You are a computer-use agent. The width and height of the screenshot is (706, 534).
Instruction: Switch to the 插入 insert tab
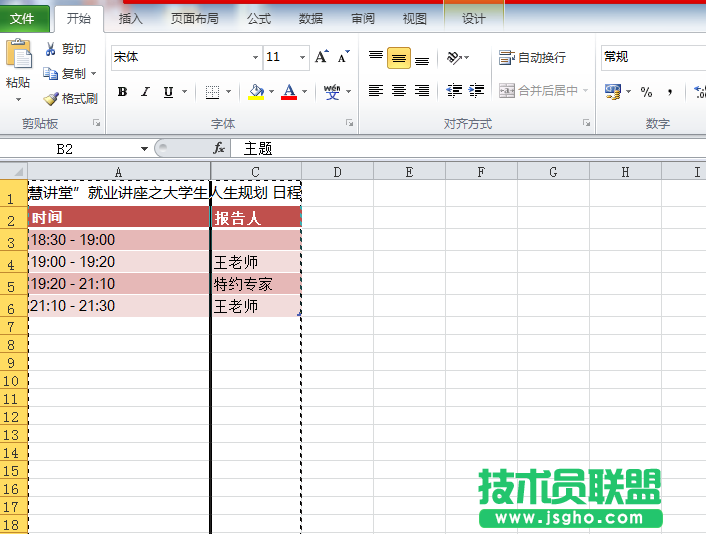(131, 18)
